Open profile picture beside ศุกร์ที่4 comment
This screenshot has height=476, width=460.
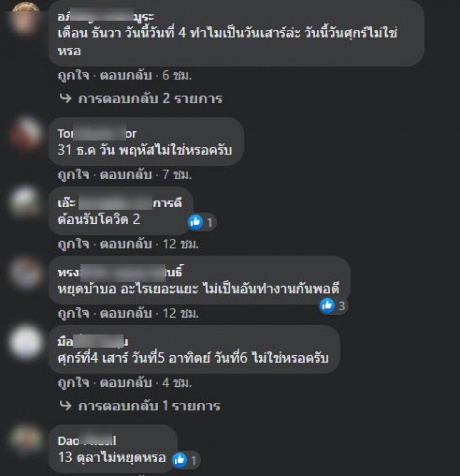26,342
